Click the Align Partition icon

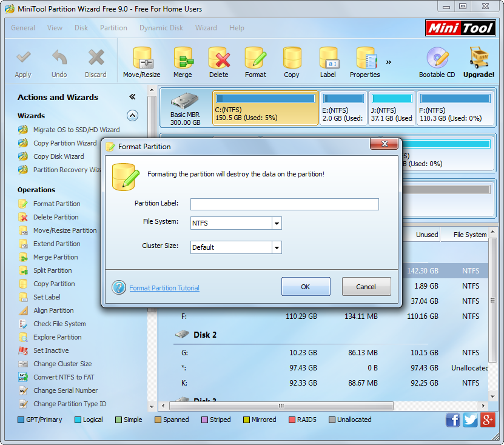coord(23,310)
